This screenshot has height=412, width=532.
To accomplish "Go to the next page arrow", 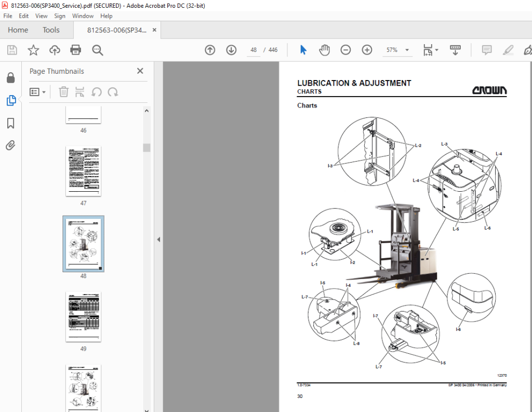I will pyautogui.click(x=231, y=50).
